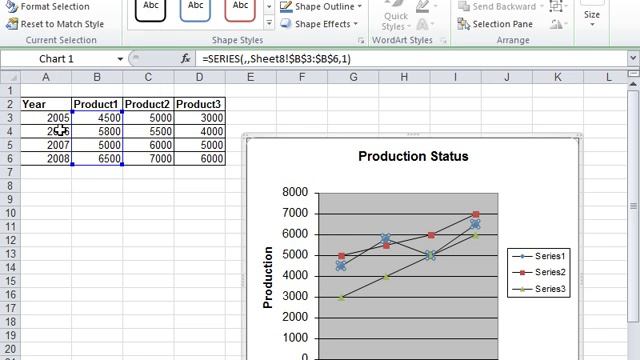Click the split box above vertical scrollbar

tap(633, 74)
